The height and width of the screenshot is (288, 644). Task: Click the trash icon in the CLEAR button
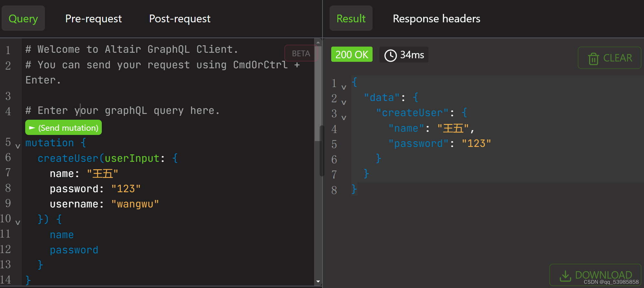pyautogui.click(x=593, y=59)
